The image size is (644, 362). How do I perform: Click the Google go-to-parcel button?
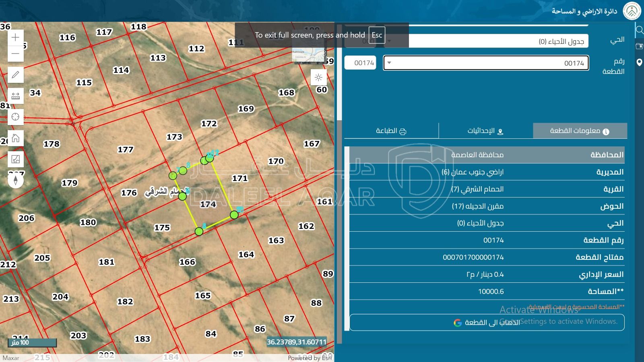pos(487,323)
